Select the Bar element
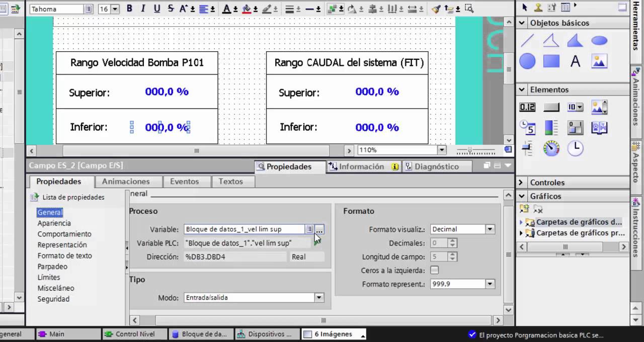This screenshot has width=644, height=342. click(551, 128)
